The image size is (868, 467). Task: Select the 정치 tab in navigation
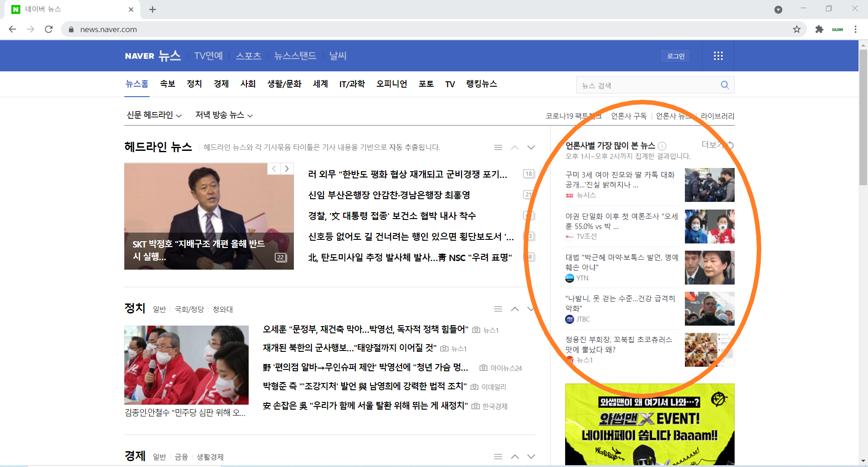(x=194, y=84)
